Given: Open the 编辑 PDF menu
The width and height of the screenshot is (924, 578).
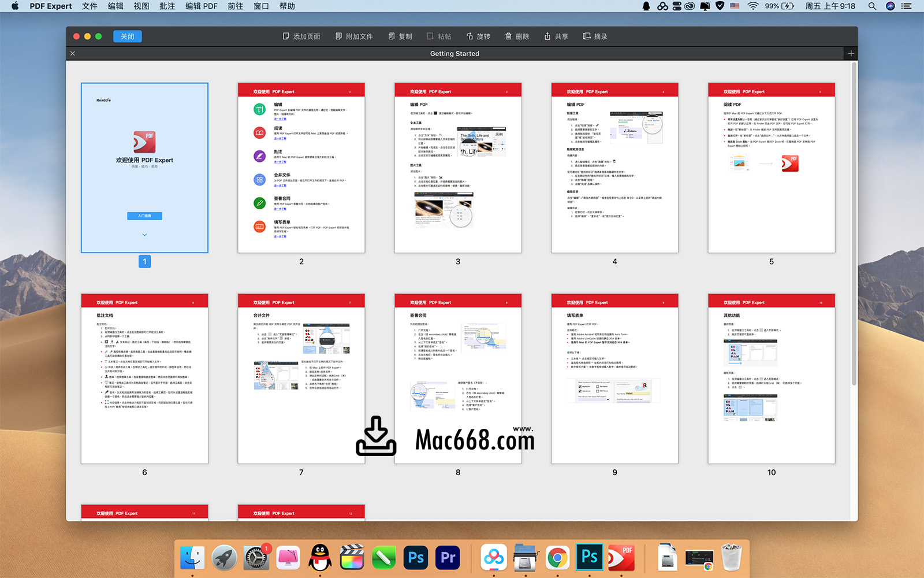Looking at the screenshot, I should [202, 6].
